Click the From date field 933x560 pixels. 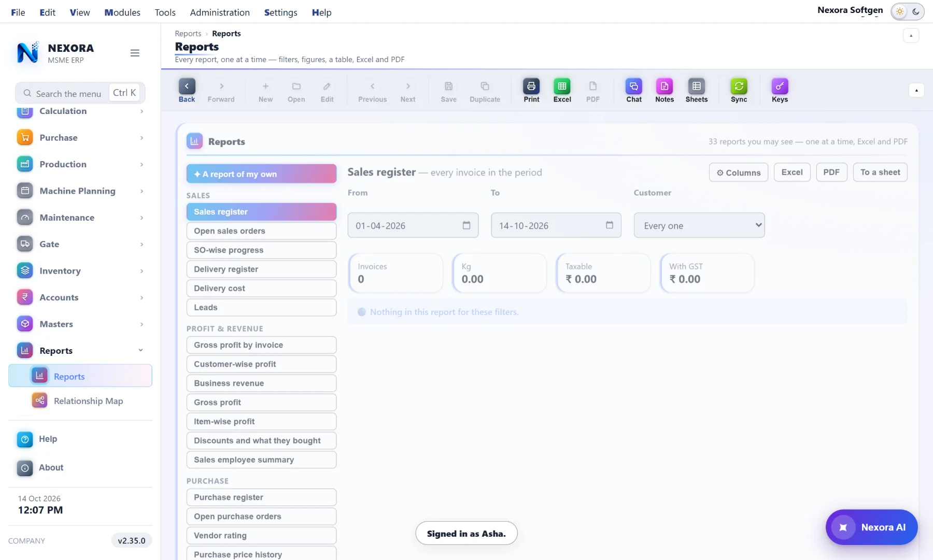tap(413, 225)
